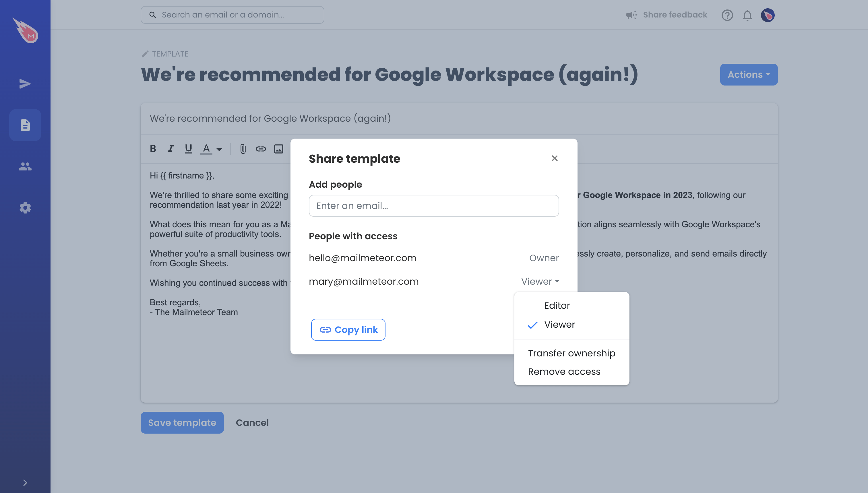The height and width of the screenshot is (493, 868).
Task: Open the Mailmeteor send campaigns icon
Action: 25,84
